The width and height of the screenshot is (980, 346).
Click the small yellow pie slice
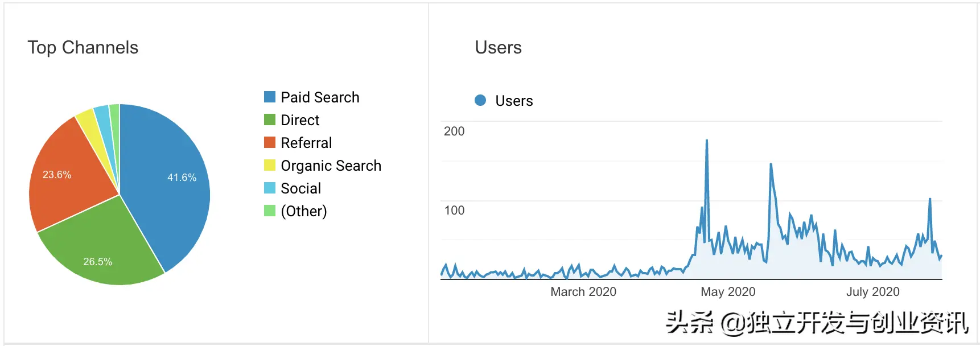click(x=88, y=122)
